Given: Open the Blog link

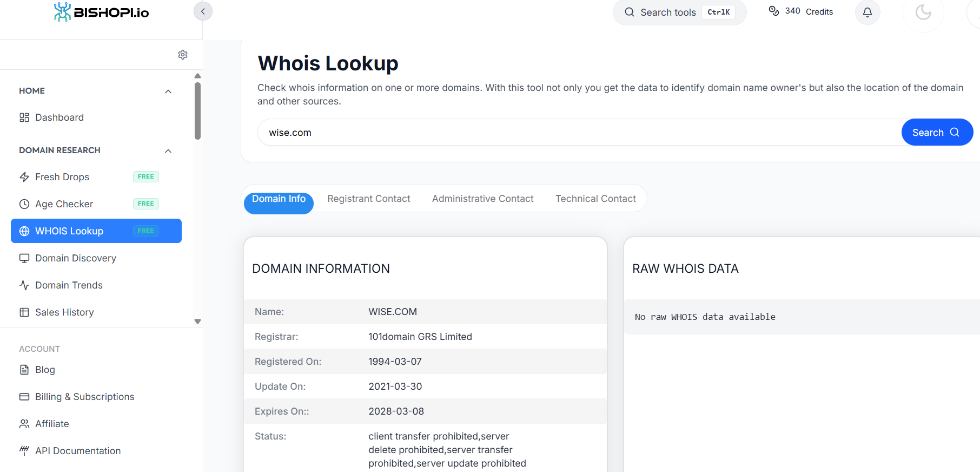Looking at the screenshot, I should [x=45, y=370].
